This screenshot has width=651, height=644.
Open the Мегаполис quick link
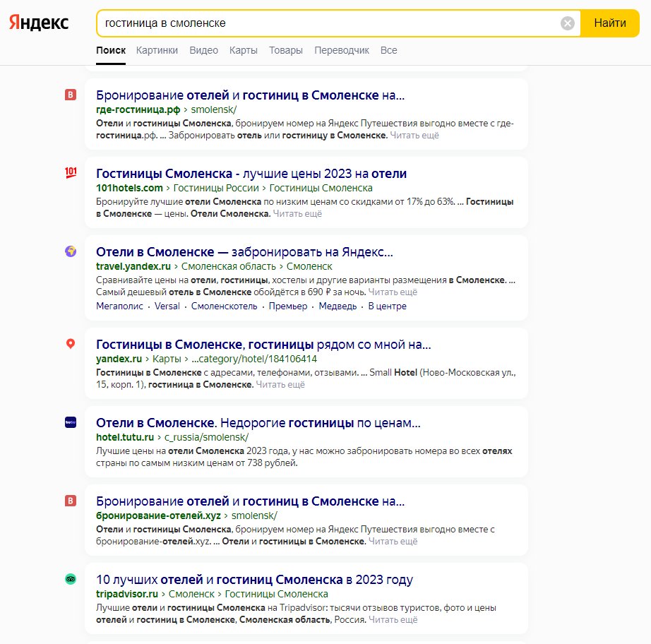click(119, 306)
